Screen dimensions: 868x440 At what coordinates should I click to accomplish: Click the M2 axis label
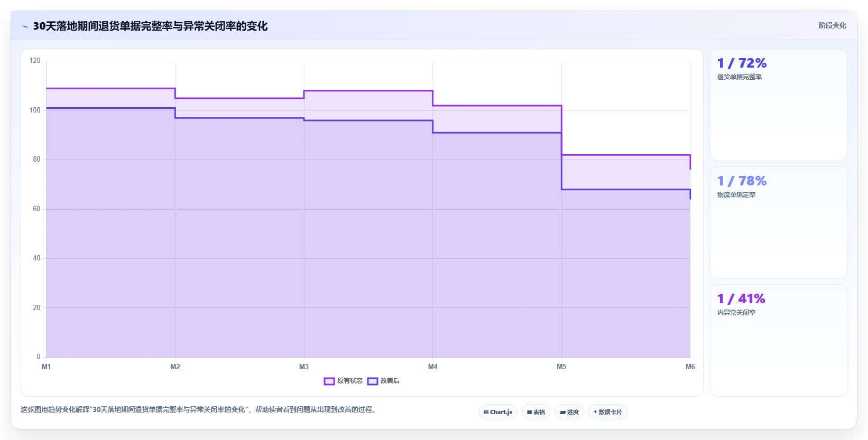[x=175, y=367]
